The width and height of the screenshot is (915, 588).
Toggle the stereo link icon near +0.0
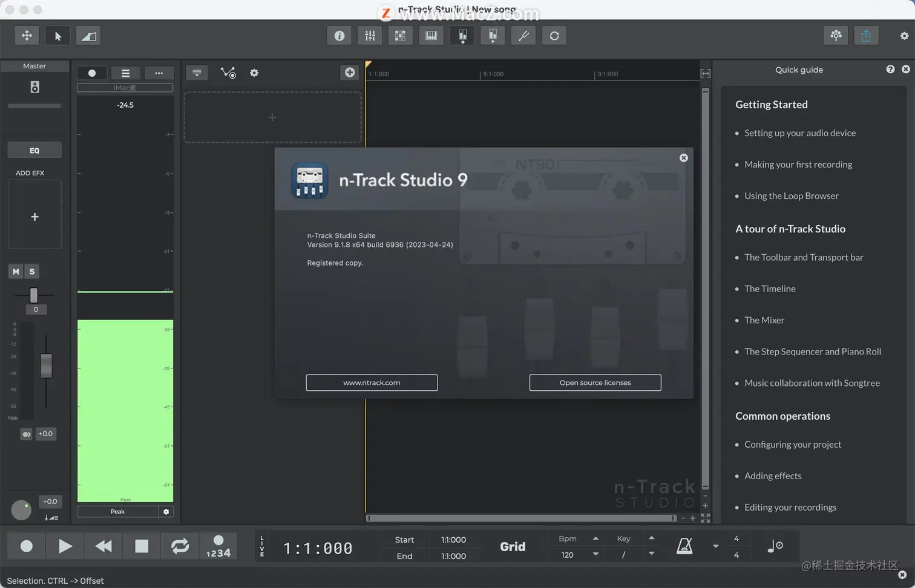click(x=26, y=434)
